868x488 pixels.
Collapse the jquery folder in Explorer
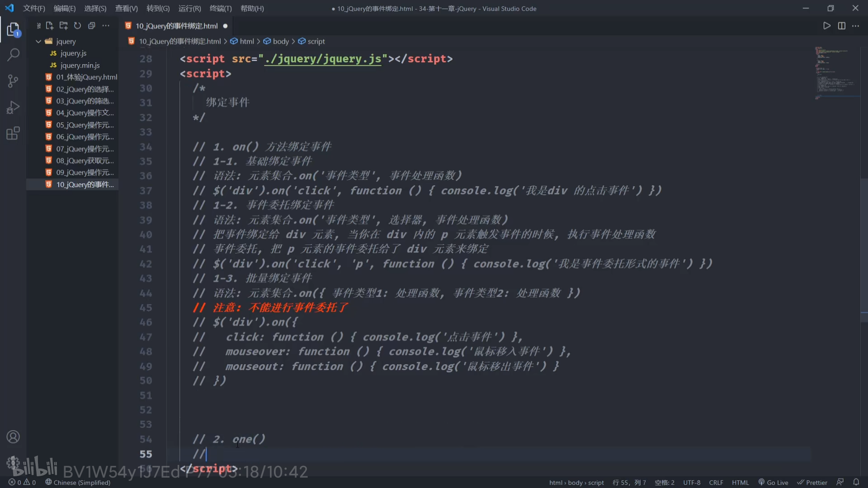tap(38, 41)
